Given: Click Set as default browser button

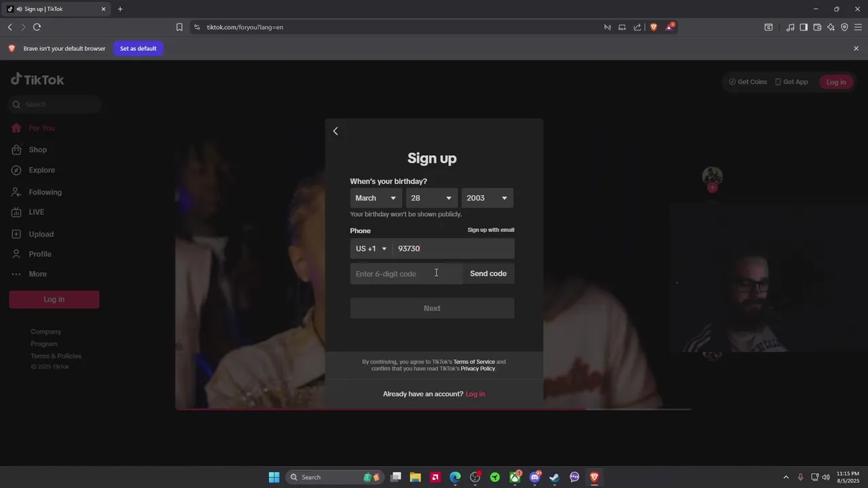Looking at the screenshot, I should click(138, 49).
